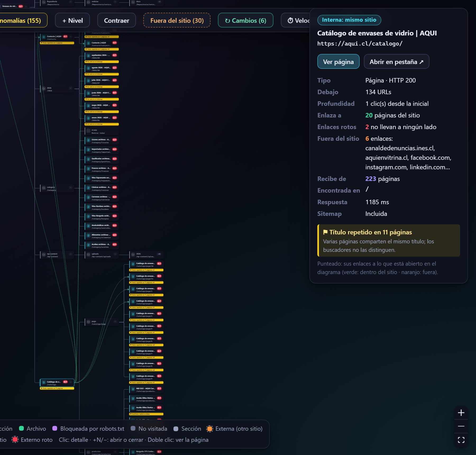The width and height of the screenshot is (476, 455).
Task: Click the + Nivel button
Action: point(72,20)
